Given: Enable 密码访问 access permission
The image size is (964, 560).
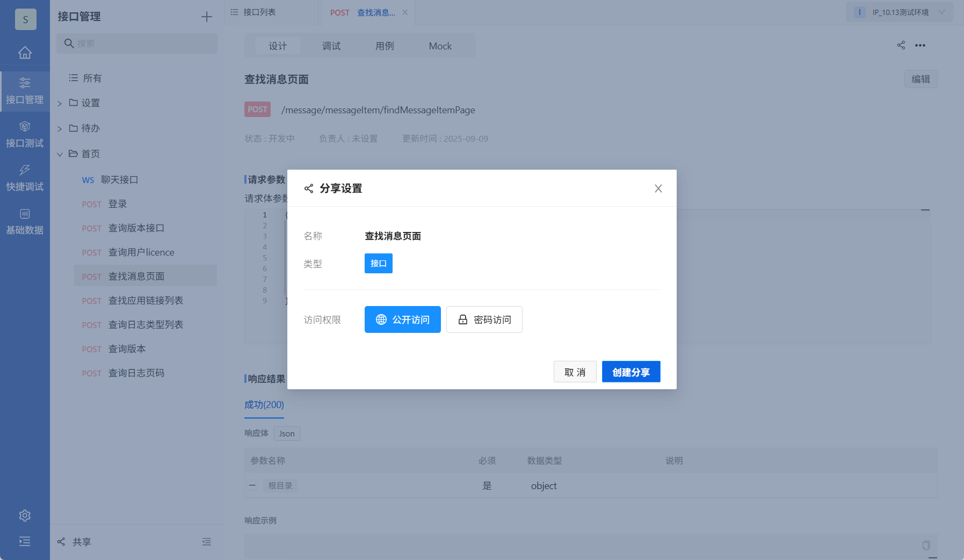Looking at the screenshot, I should point(484,319).
